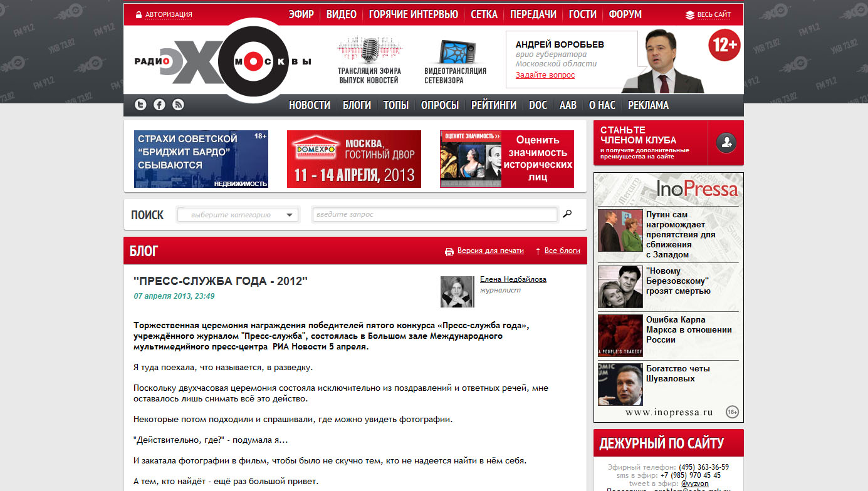
Task: Click the 'Задайте вопрос' link
Action: coord(545,75)
